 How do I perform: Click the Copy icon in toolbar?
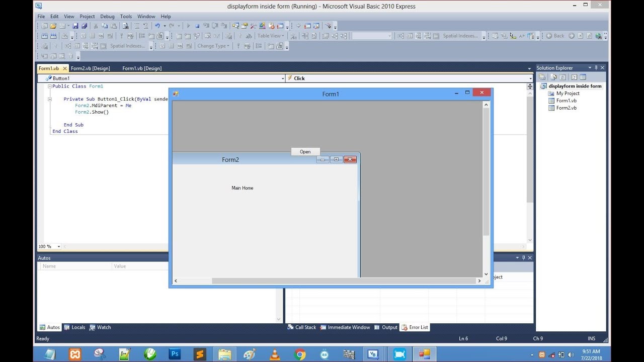coord(105,26)
